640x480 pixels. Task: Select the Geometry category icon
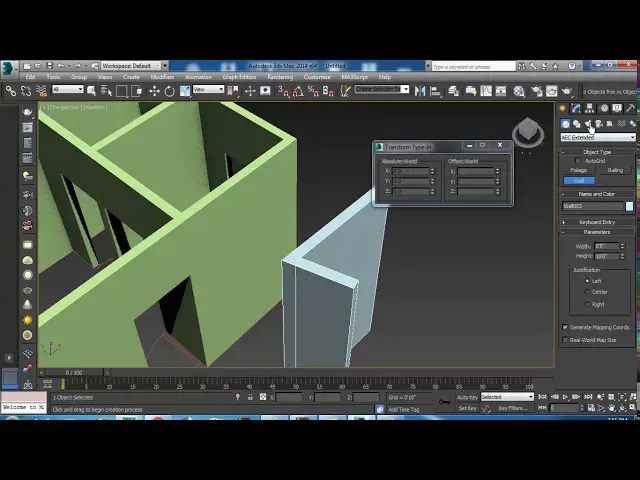coord(565,123)
